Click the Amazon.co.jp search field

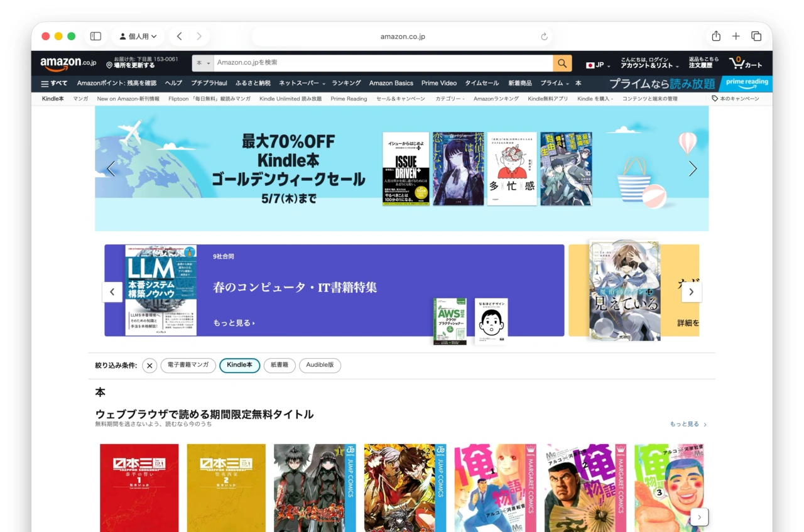(x=383, y=63)
